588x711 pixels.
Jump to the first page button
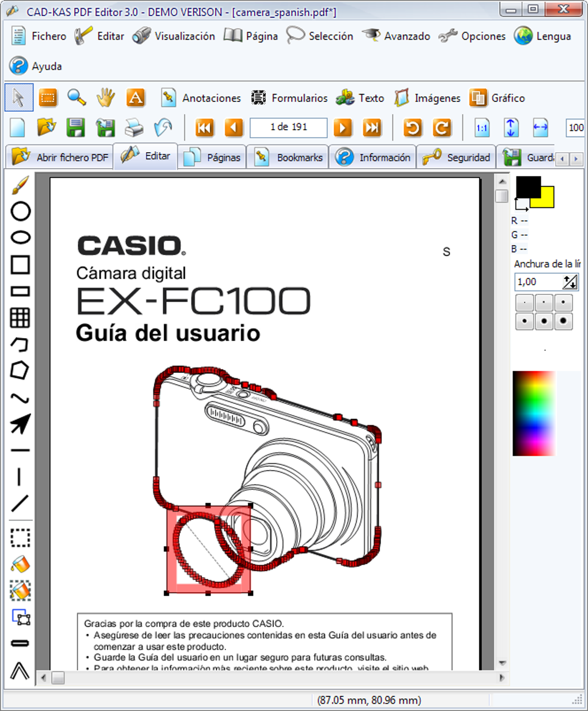click(205, 127)
